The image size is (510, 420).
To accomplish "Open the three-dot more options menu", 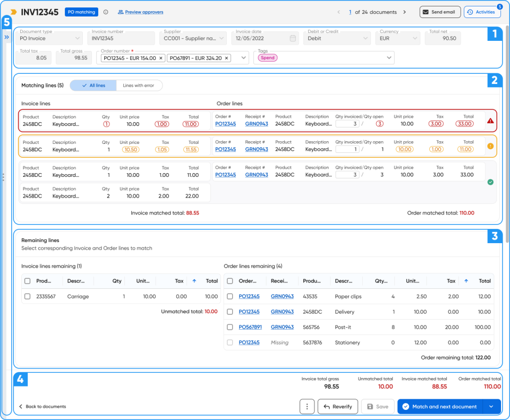I will pyautogui.click(x=307, y=407).
